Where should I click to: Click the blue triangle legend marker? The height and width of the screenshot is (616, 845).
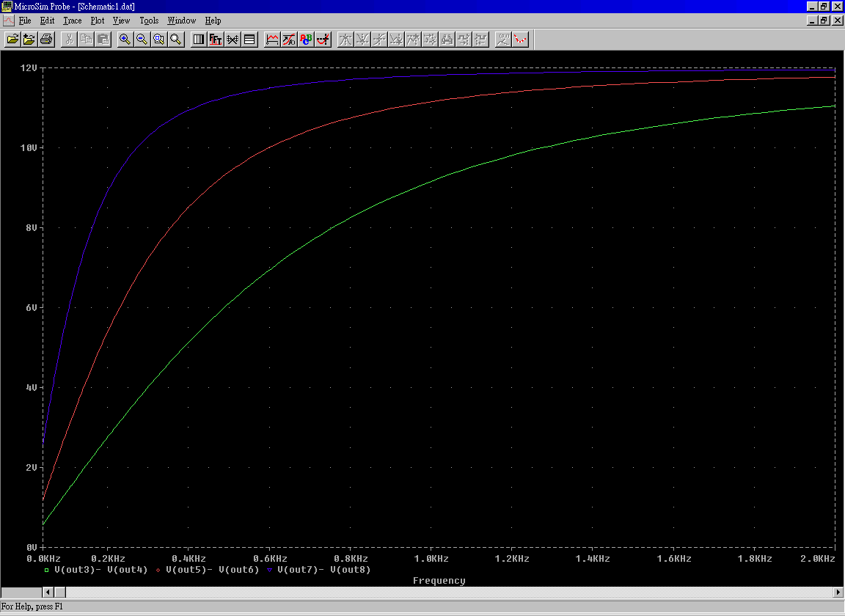(x=269, y=571)
